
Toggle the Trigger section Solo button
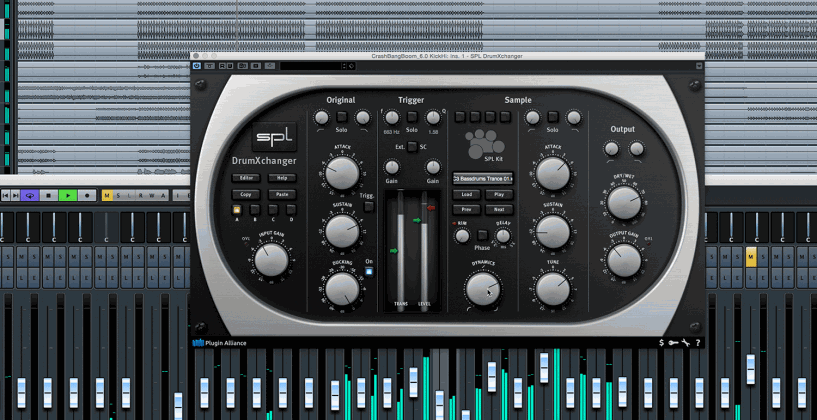tap(412, 117)
